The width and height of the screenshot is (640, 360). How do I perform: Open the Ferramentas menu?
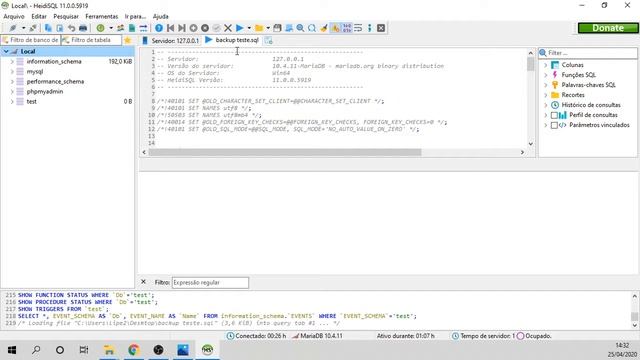click(x=102, y=16)
